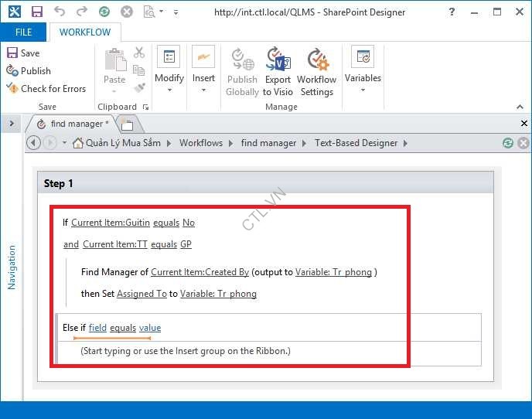Click Workflows in the breadcrumb
Viewport: 532px width, 419px height.
point(201,143)
